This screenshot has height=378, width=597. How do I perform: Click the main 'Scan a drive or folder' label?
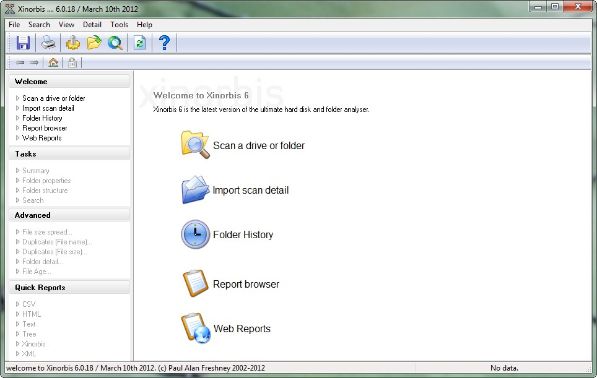[259, 145]
